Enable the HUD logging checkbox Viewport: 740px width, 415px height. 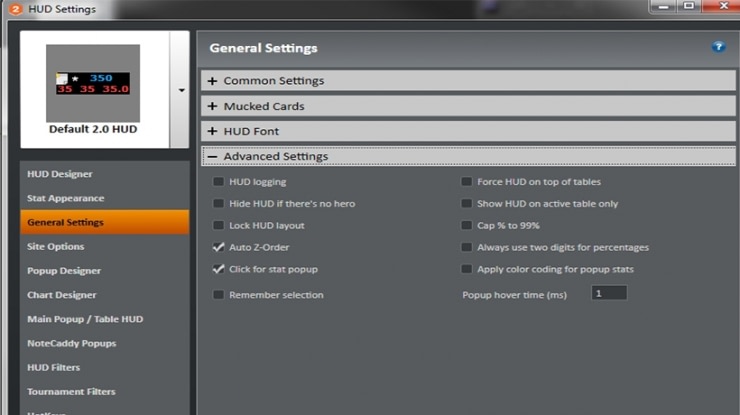[218, 181]
